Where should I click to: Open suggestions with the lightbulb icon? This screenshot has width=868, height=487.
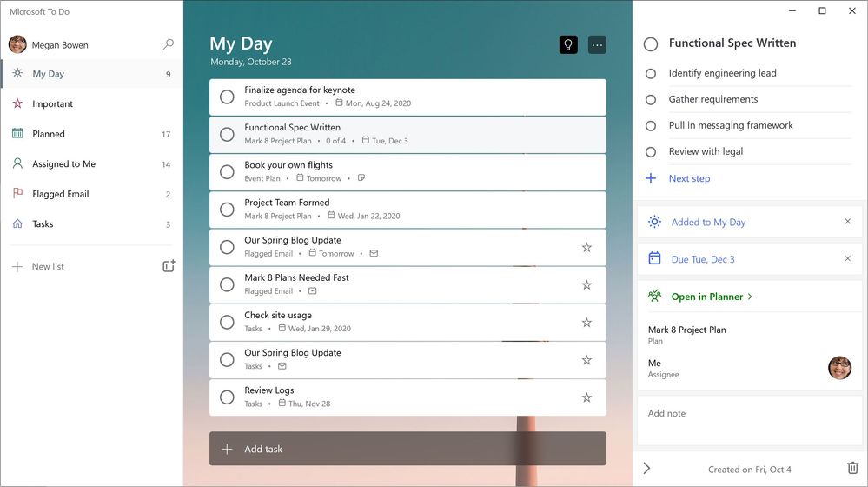[x=568, y=45]
